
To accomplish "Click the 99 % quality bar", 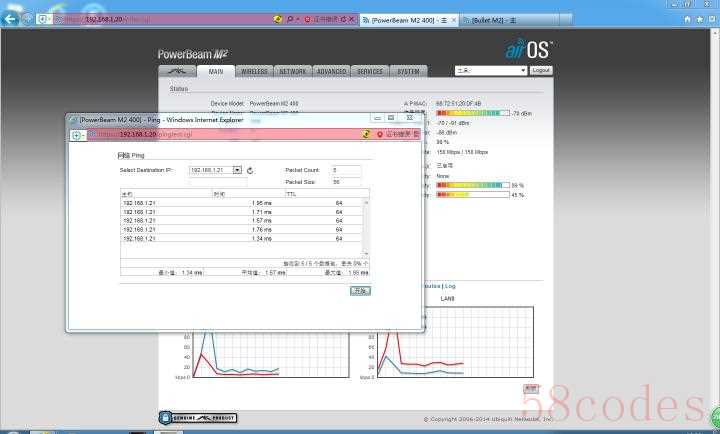I will (x=473, y=185).
